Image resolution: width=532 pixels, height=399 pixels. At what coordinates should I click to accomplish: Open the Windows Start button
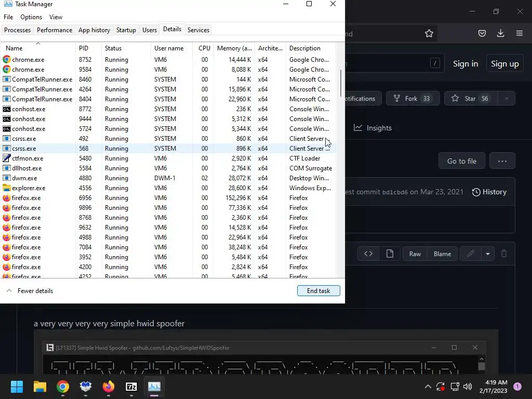point(17,387)
